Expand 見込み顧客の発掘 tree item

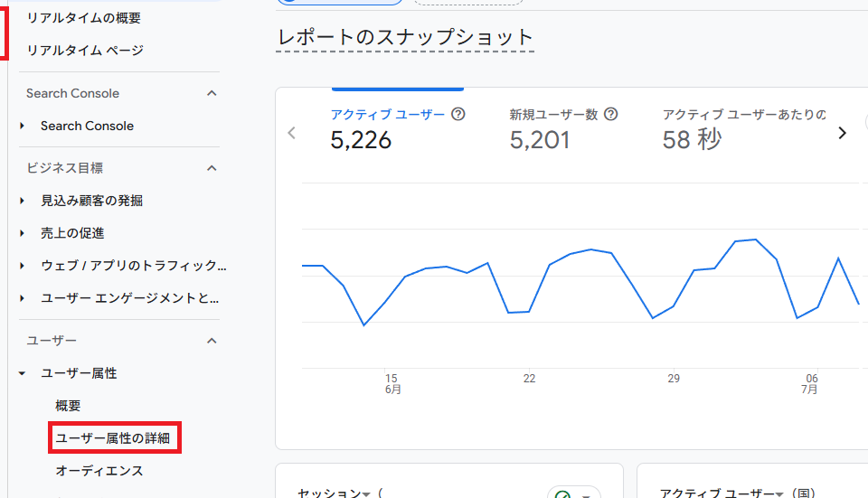tap(23, 201)
